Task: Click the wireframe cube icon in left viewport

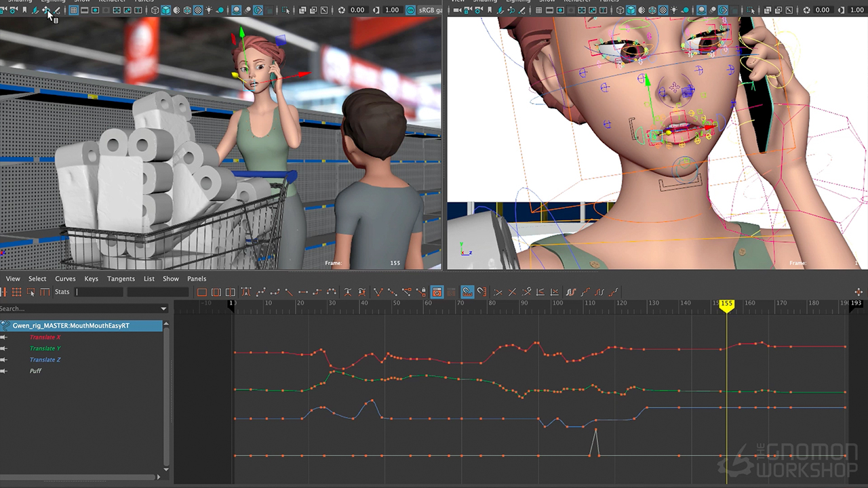Action: (x=155, y=10)
